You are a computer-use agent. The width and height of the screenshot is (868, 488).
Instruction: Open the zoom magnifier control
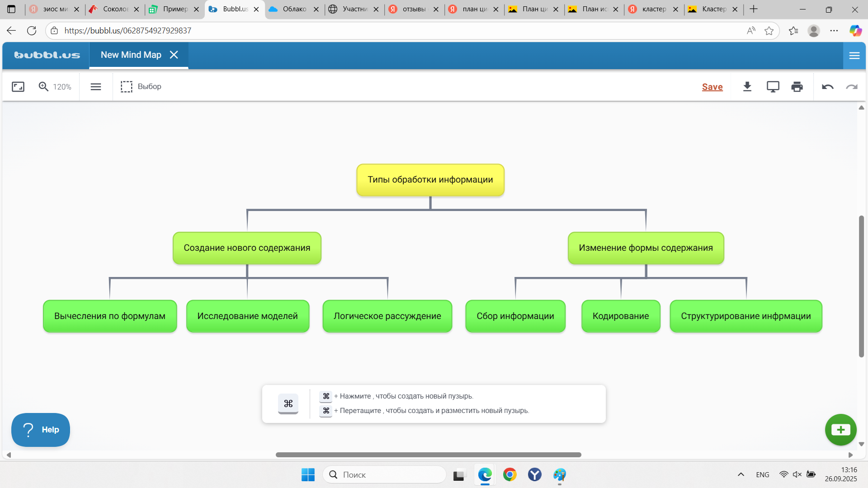[x=43, y=87]
